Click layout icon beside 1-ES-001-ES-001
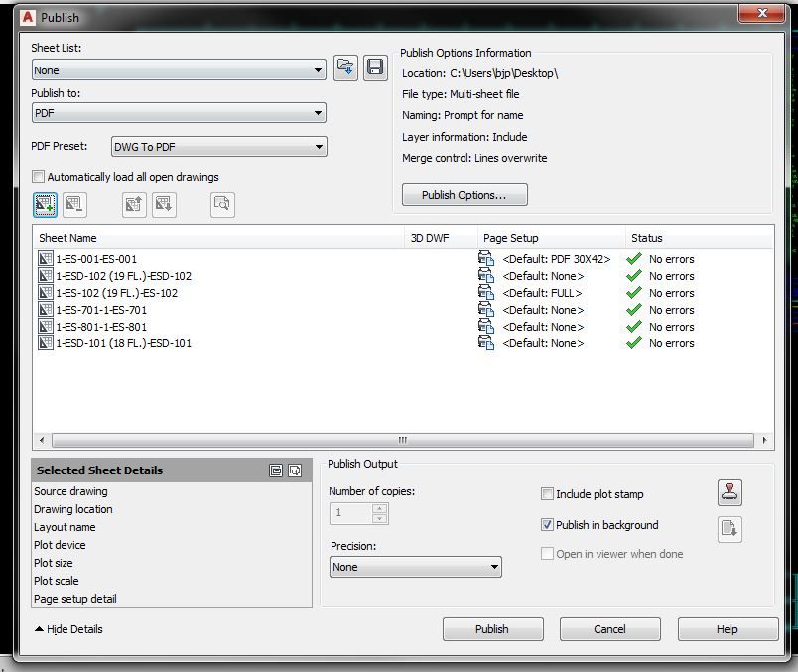Image resolution: width=798 pixels, height=672 pixels. pyautogui.click(x=46, y=259)
